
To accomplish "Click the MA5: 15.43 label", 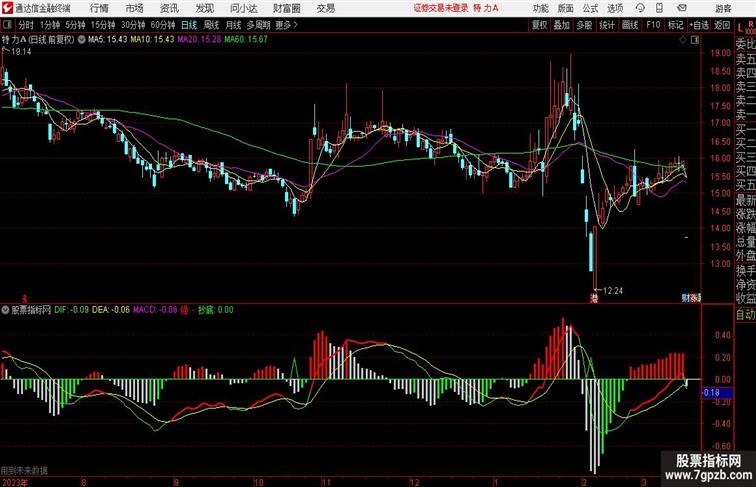I will [108, 40].
